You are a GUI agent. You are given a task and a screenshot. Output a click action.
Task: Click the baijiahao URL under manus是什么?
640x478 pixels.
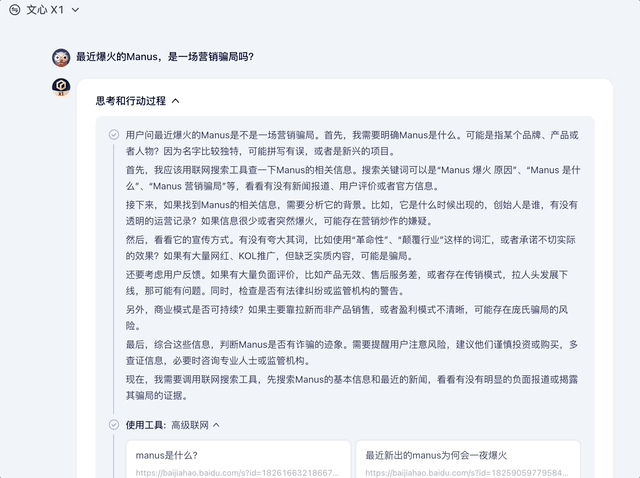[x=237, y=473]
